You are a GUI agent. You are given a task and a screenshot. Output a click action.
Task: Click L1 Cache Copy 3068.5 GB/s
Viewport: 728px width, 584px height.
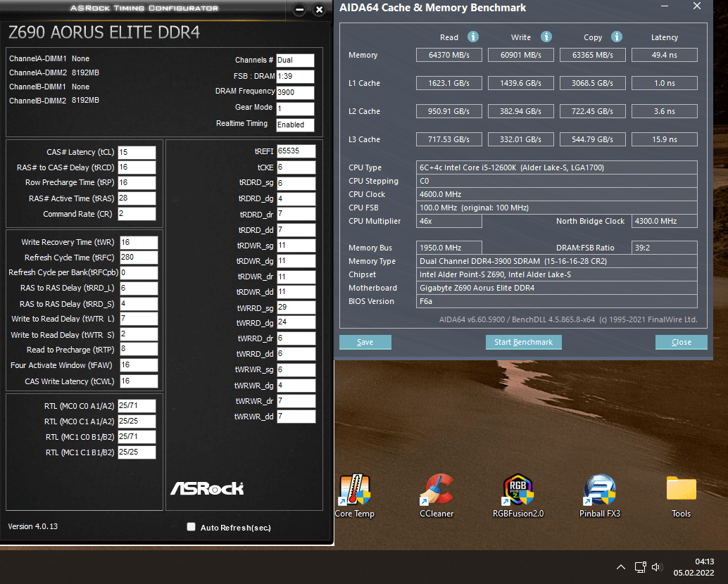tap(592, 83)
